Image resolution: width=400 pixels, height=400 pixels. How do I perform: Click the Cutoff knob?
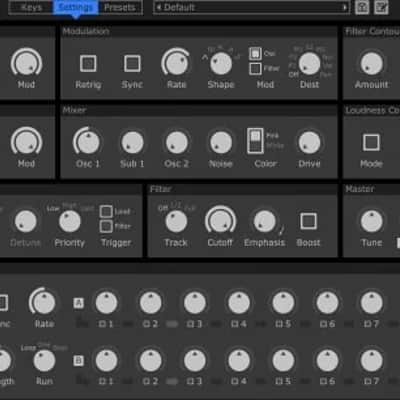point(220,221)
